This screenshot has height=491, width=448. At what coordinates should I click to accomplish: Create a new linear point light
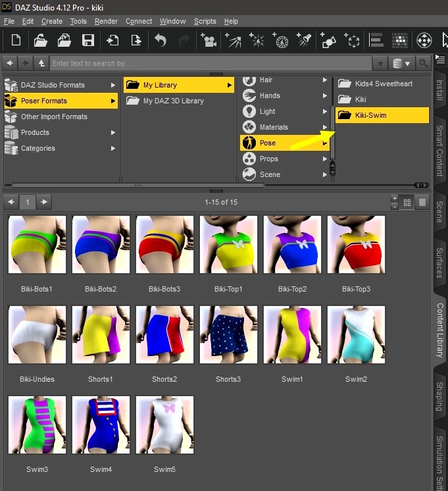[280, 40]
